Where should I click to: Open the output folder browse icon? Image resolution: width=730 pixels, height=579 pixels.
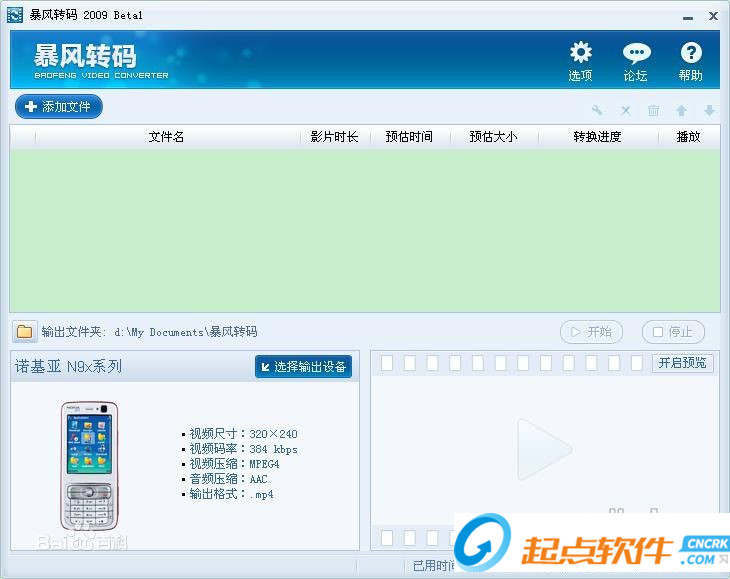coord(24,332)
